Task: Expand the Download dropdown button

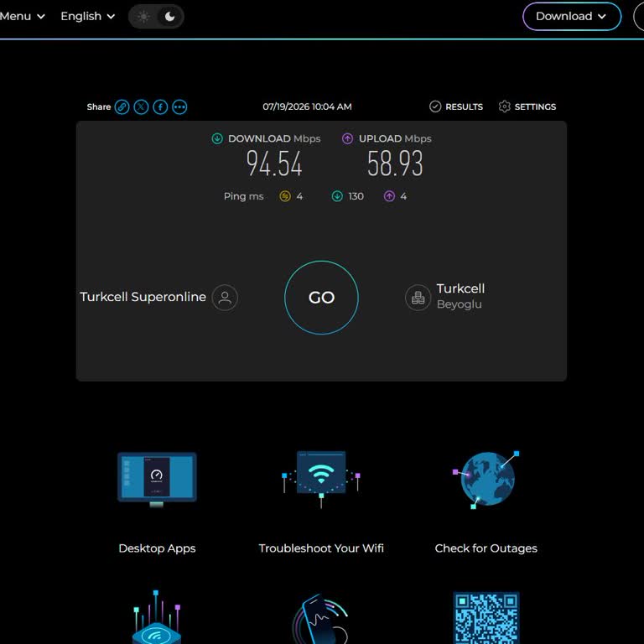Action: point(571,17)
